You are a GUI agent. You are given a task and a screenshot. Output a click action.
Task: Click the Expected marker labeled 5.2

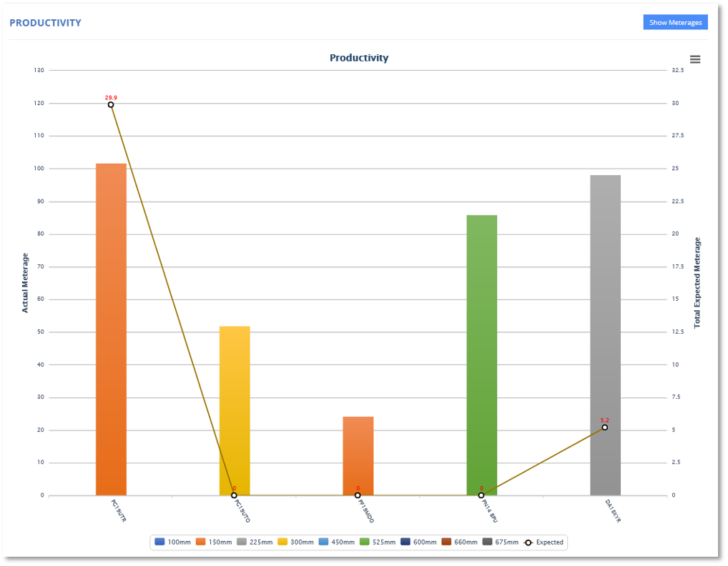tap(604, 427)
